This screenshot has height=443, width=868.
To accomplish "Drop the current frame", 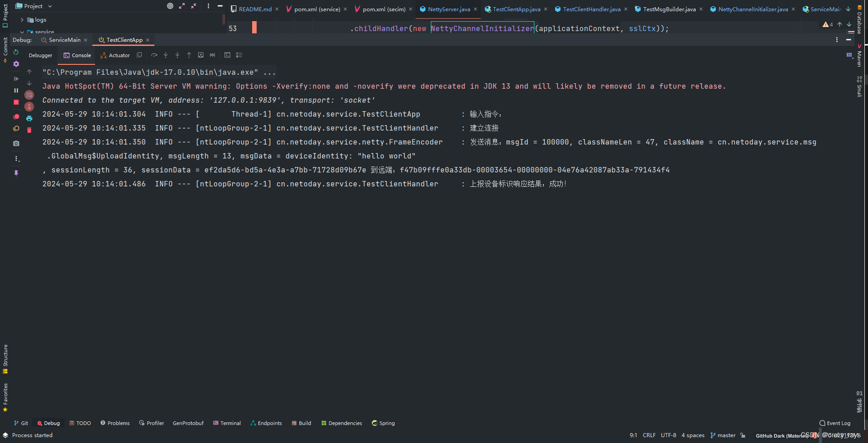I will pyautogui.click(x=201, y=55).
